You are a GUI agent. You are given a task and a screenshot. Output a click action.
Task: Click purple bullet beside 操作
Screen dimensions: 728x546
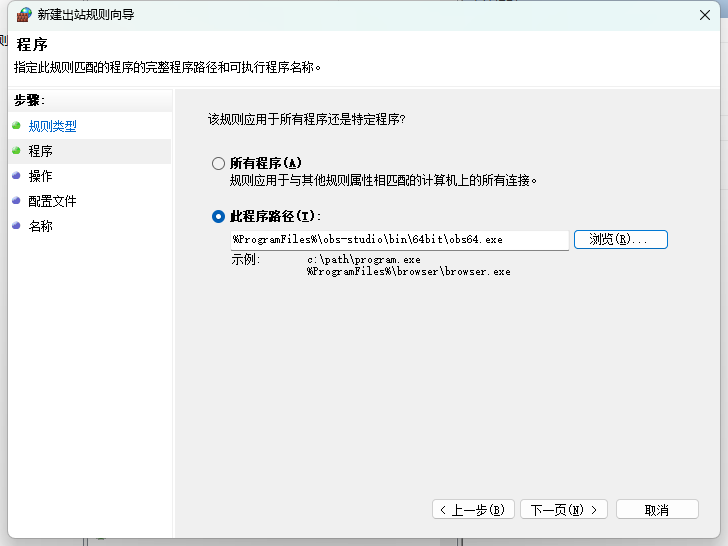pos(17,176)
